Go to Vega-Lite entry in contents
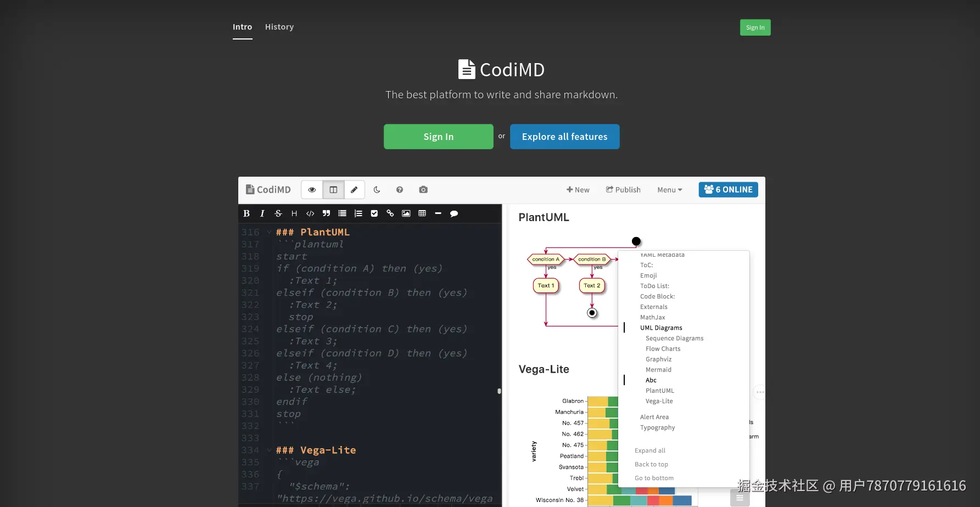 (659, 401)
